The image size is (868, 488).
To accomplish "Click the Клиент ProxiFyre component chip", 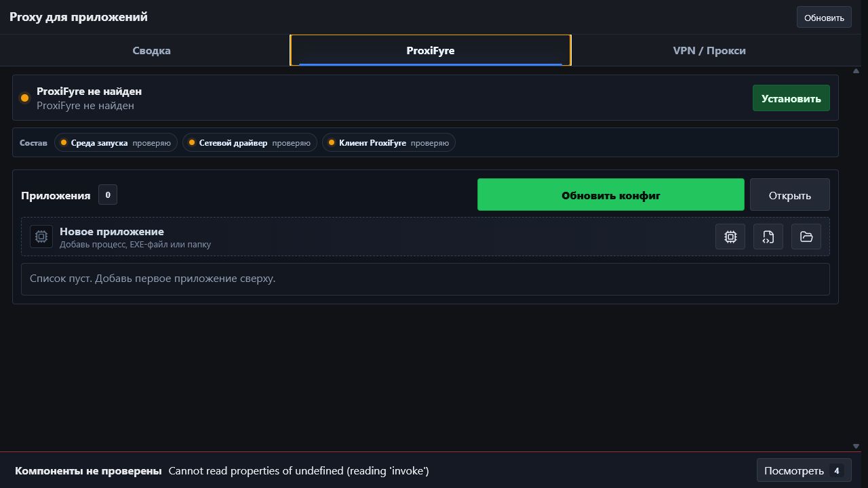I will tap(389, 142).
